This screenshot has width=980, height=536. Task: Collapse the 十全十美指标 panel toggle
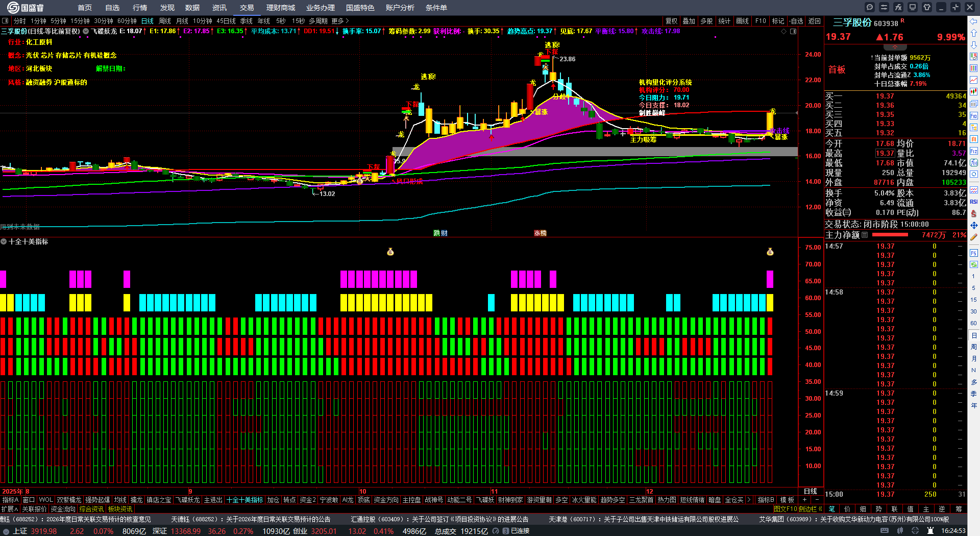pos(4,241)
